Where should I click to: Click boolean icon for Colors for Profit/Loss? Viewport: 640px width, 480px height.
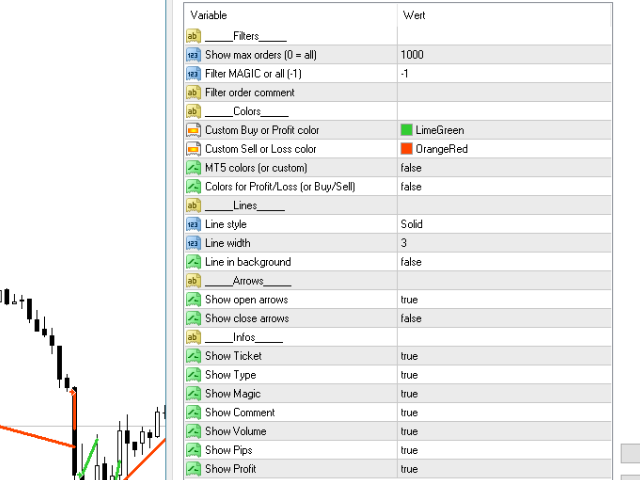pyautogui.click(x=193, y=187)
